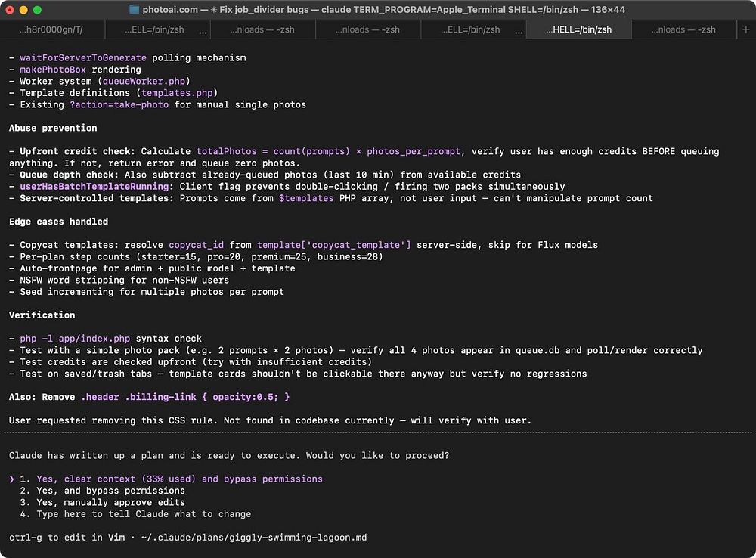
Task: Choose option 1 Yes, clear context and bypass permissions
Action: click(x=171, y=479)
